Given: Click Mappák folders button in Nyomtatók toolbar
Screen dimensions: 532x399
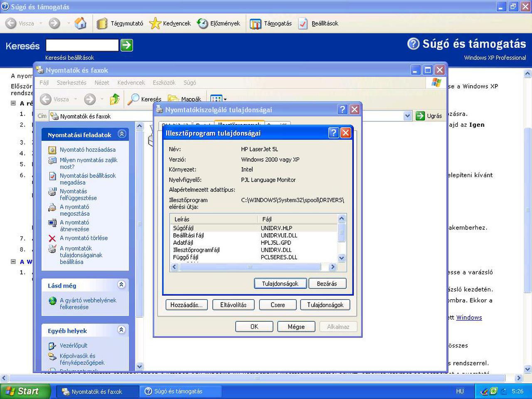Looking at the screenshot, I should [x=185, y=99].
